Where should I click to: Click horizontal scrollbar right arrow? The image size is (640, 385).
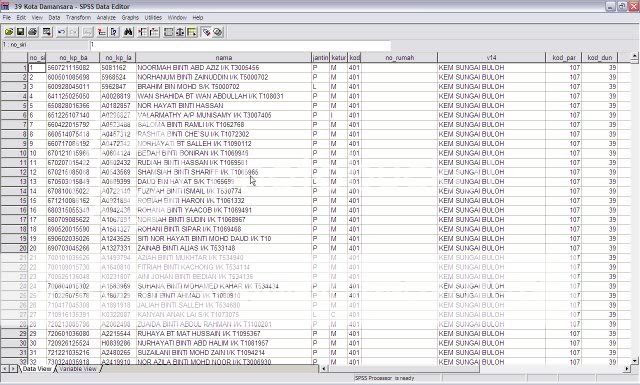coord(627,369)
